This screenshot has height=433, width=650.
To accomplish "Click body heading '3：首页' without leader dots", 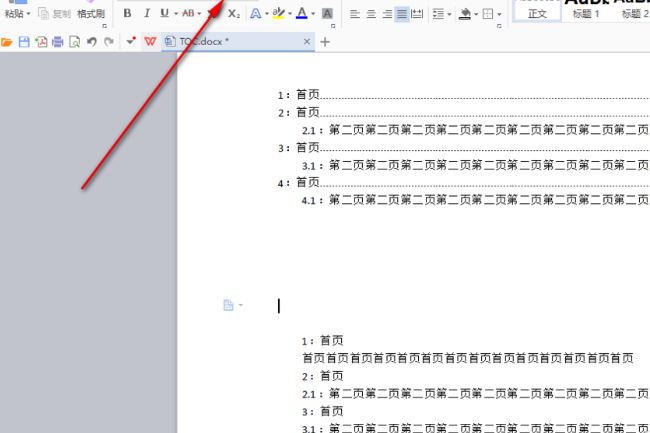I will coord(323,411).
